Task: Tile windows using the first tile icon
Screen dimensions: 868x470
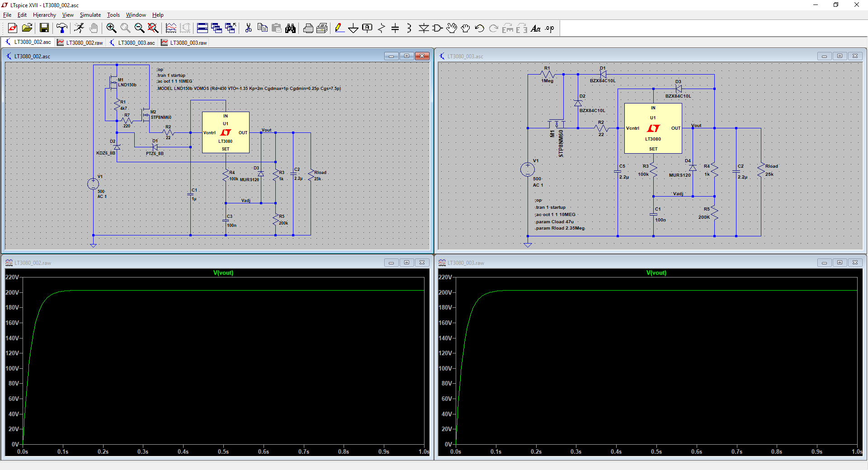Action: (203, 28)
